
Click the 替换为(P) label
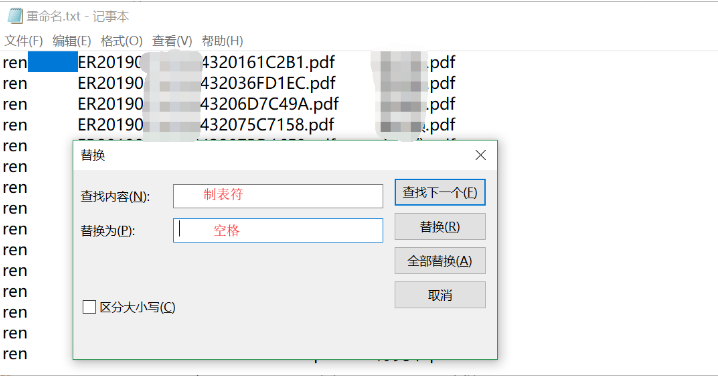(x=108, y=230)
